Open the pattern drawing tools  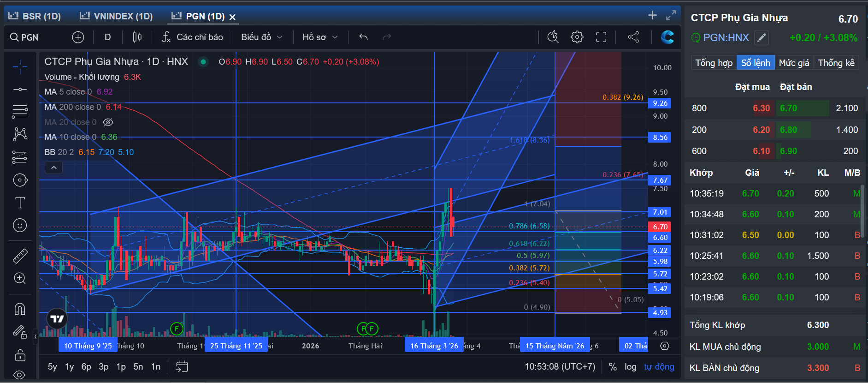[x=20, y=134]
